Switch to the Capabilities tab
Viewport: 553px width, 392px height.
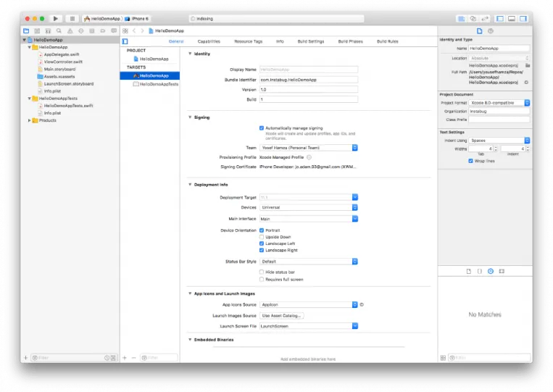coord(209,41)
